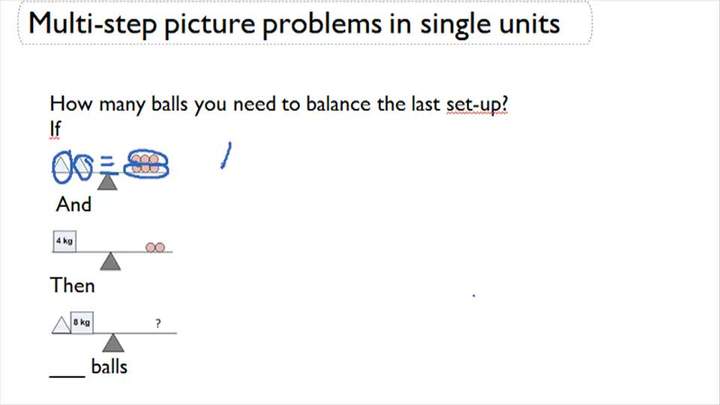
Task: Click the blank answer line before "balls"
Action: point(67,374)
